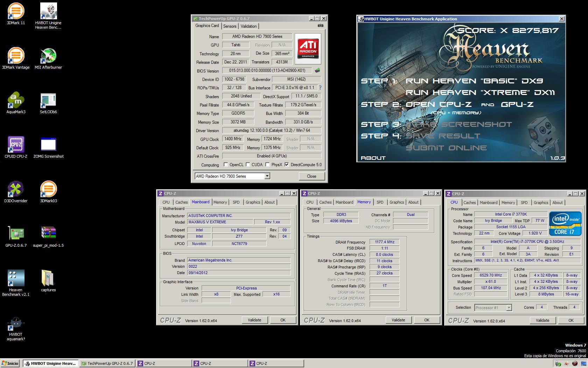
Task: Open the About tab in Mainboard CPU-Z window
Action: point(269,202)
